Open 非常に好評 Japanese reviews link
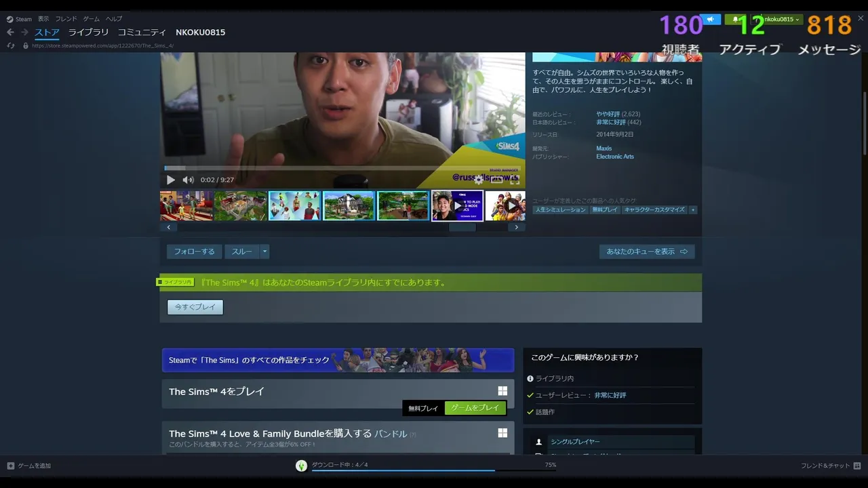Image resolution: width=868 pixels, height=488 pixels. click(611, 123)
